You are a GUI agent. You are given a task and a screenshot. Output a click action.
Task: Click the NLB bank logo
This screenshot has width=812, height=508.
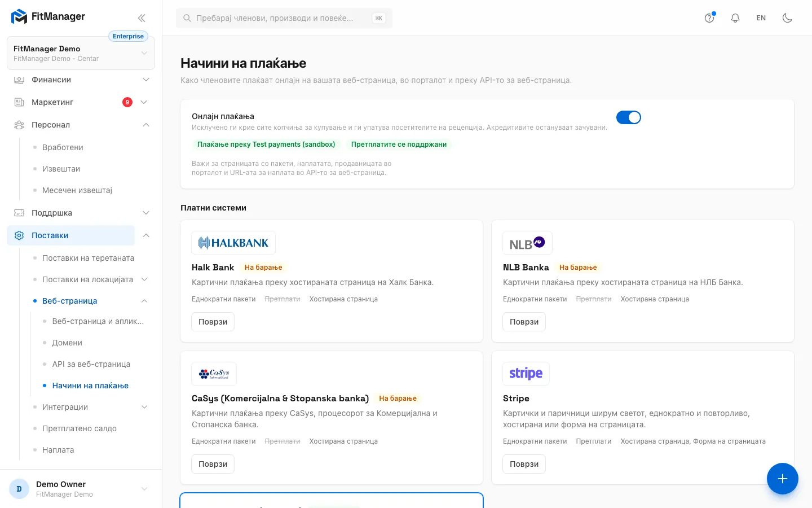click(x=527, y=243)
